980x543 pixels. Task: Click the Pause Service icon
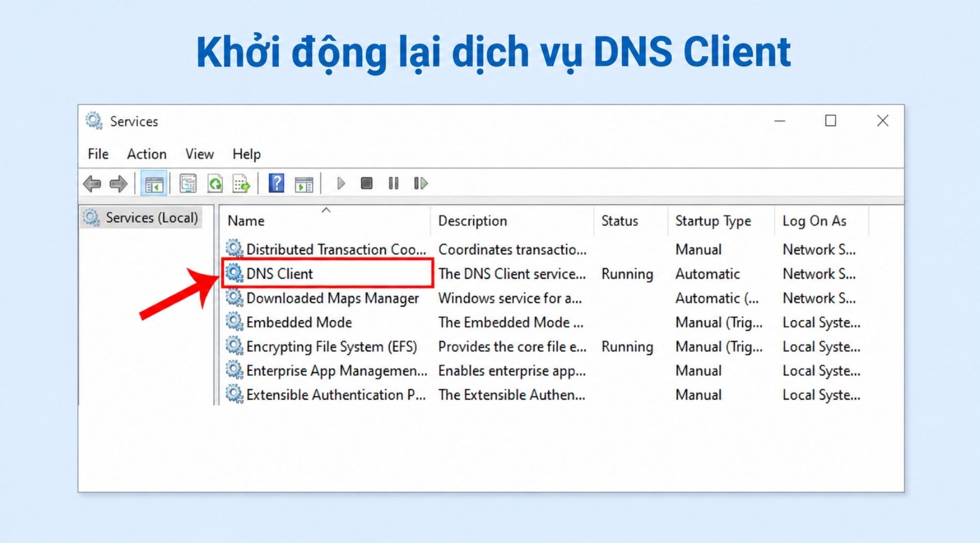(x=393, y=184)
